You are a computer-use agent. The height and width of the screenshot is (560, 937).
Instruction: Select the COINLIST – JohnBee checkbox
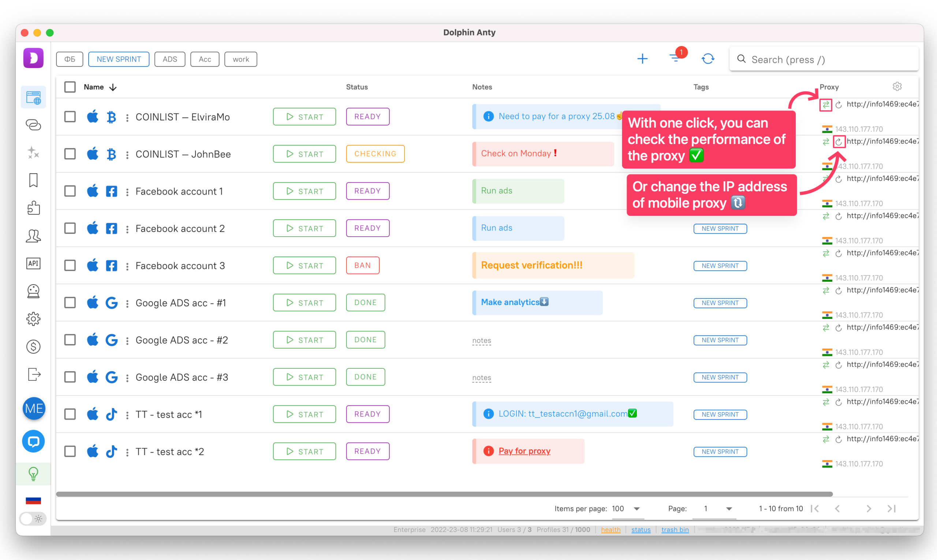click(70, 154)
